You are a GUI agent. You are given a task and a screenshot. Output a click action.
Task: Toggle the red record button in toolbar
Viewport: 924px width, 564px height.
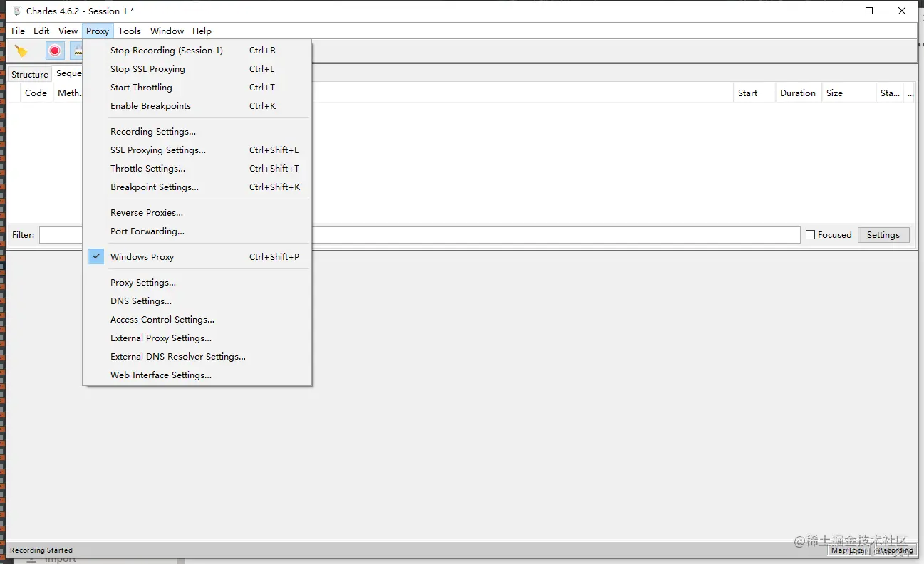click(x=55, y=51)
